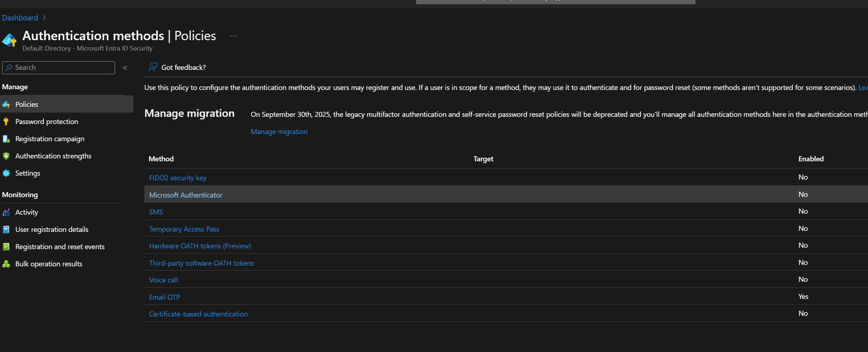Click the feedback person icon
The width and height of the screenshot is (868, 352).
153,67
